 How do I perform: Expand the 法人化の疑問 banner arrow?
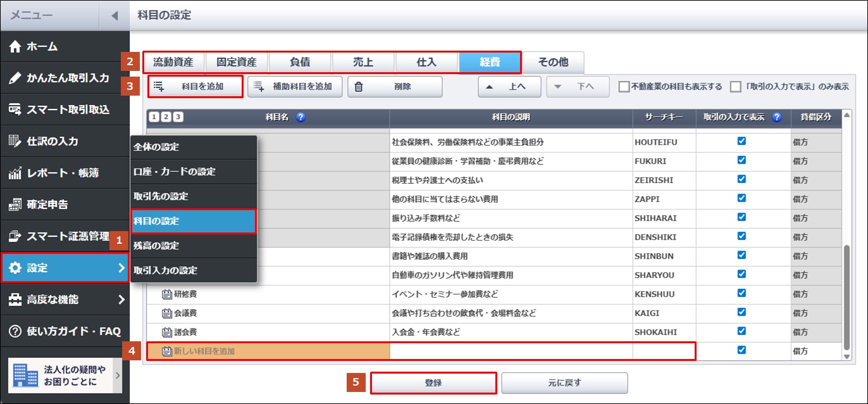click(117, 376)
